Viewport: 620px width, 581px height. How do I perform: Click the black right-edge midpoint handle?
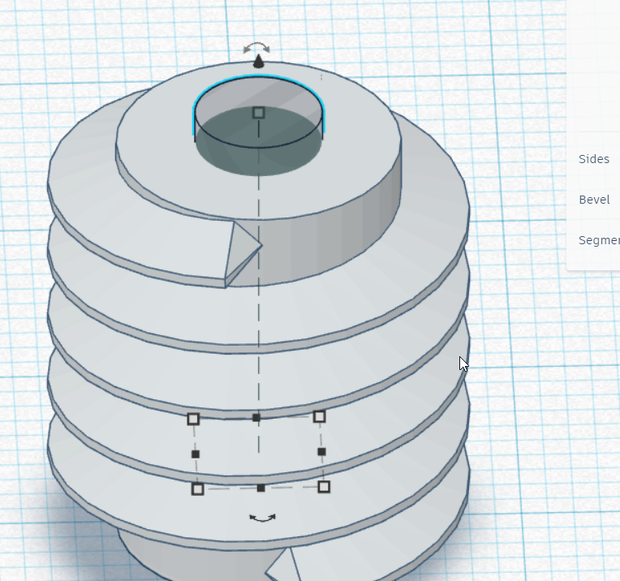click(322, 452)
